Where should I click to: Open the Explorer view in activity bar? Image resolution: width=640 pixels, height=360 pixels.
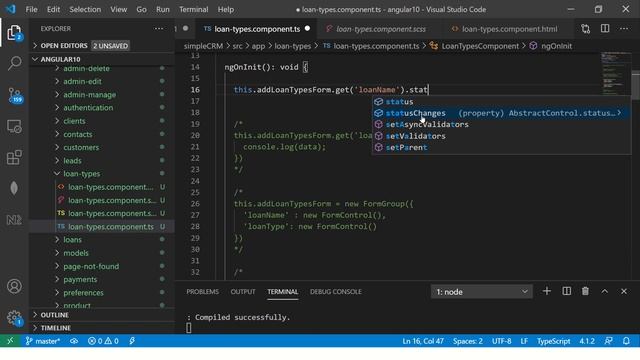coord(14,33)
